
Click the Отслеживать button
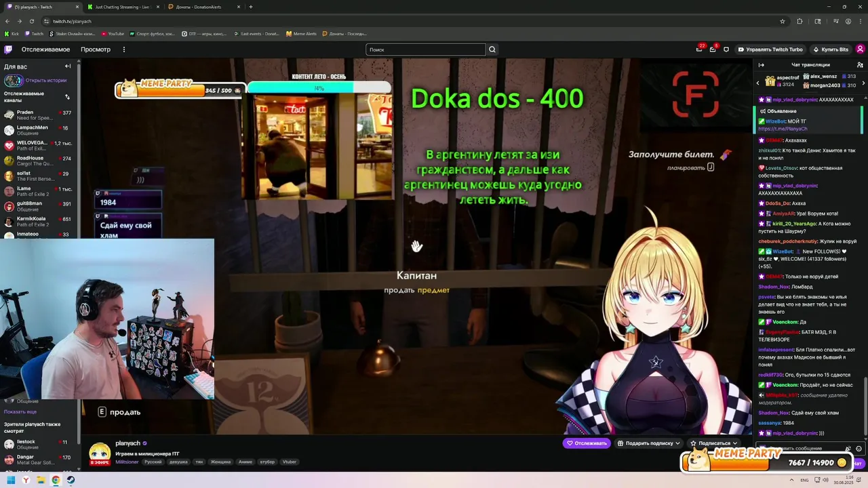[x=587, y=443]
